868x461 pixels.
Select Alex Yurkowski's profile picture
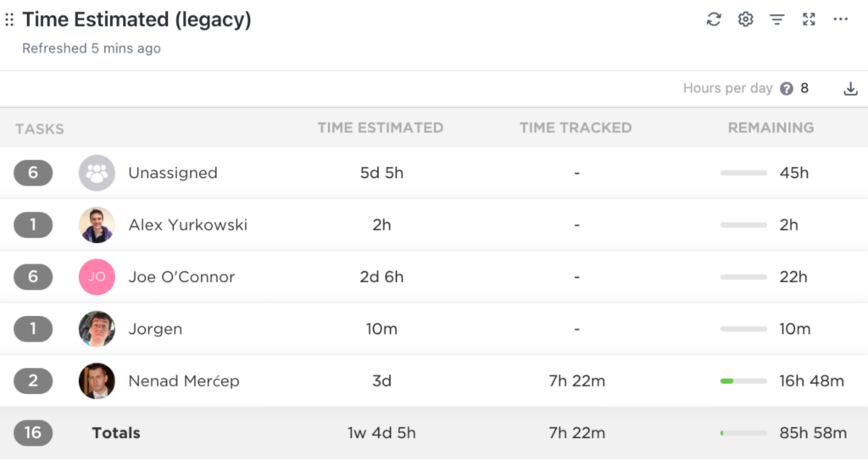pos(97,225)
